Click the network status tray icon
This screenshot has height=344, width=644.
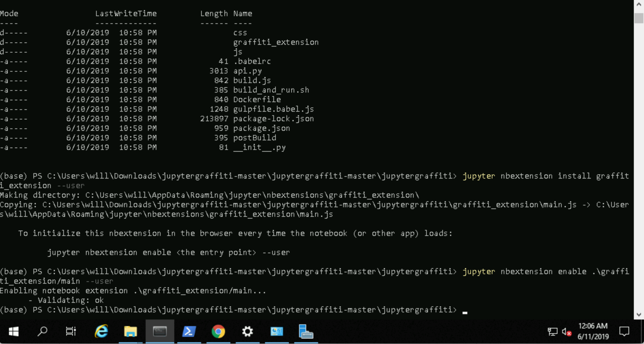click(x=552, y=332)
